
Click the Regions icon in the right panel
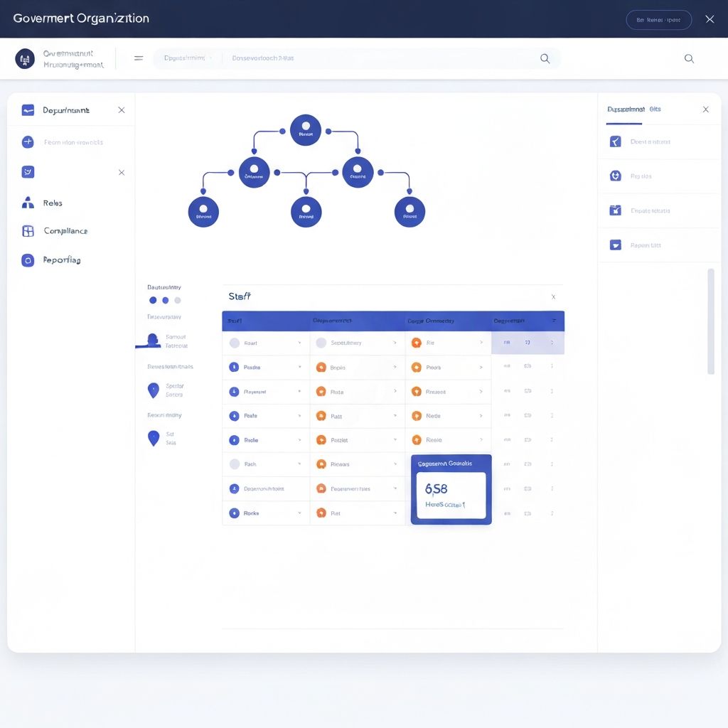[x=614, y=176]
